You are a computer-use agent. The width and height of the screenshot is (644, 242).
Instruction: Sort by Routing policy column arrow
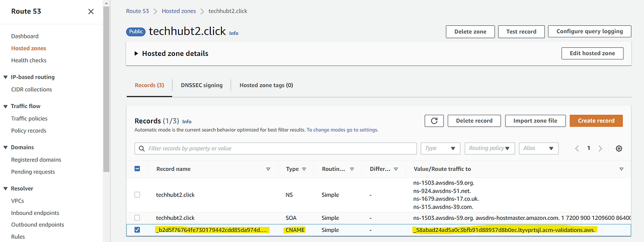click(352, 169)
